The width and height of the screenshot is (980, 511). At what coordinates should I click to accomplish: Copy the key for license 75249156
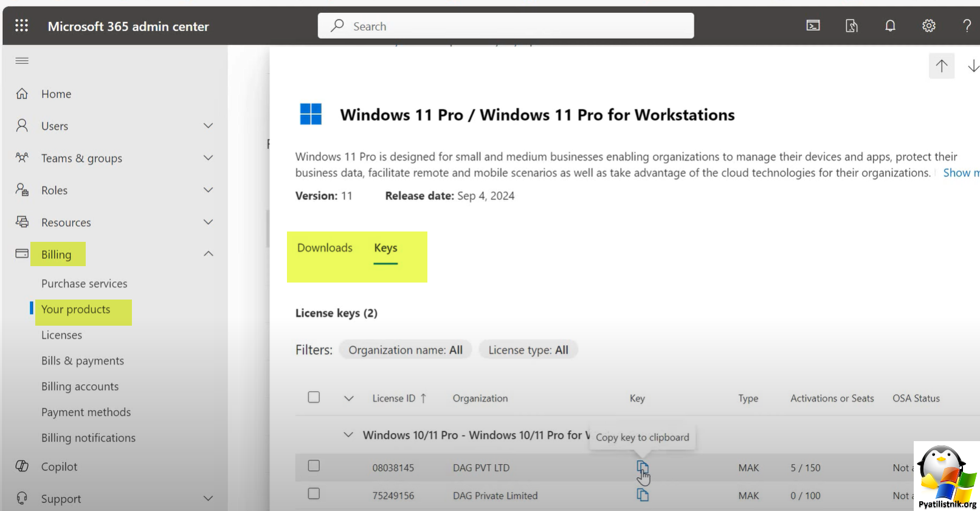tap(643, 495)
